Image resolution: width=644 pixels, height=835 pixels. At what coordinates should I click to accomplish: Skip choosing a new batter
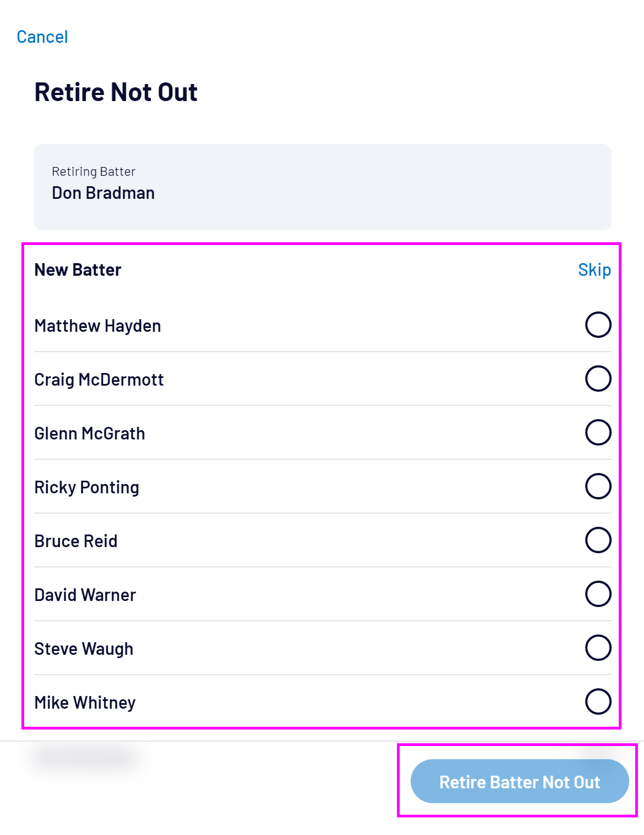594,270
